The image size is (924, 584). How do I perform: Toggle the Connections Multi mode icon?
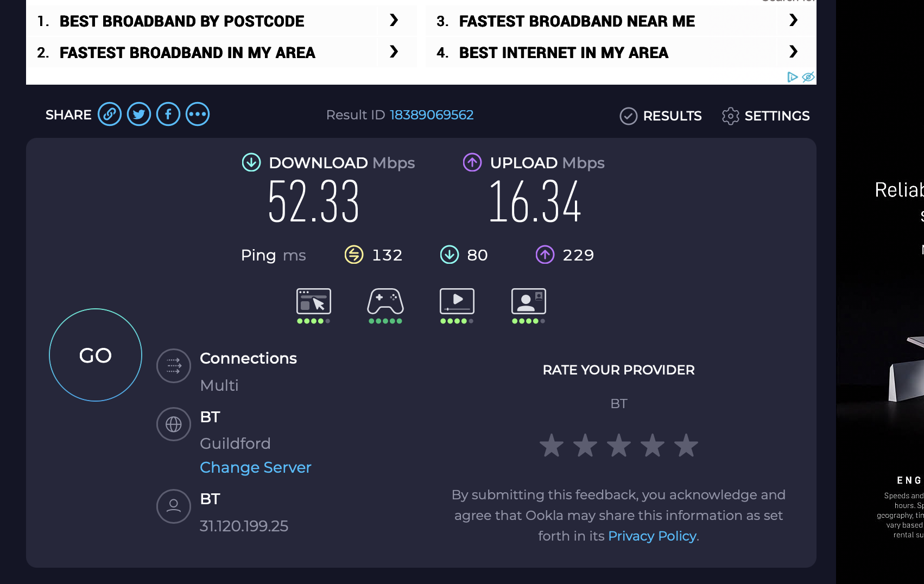point(174,366)
